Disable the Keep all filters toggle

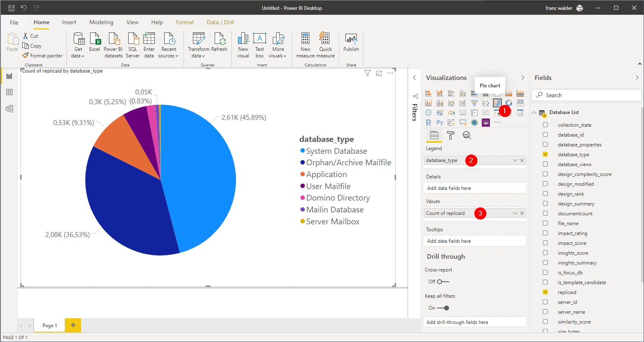[x=443, y=308]
